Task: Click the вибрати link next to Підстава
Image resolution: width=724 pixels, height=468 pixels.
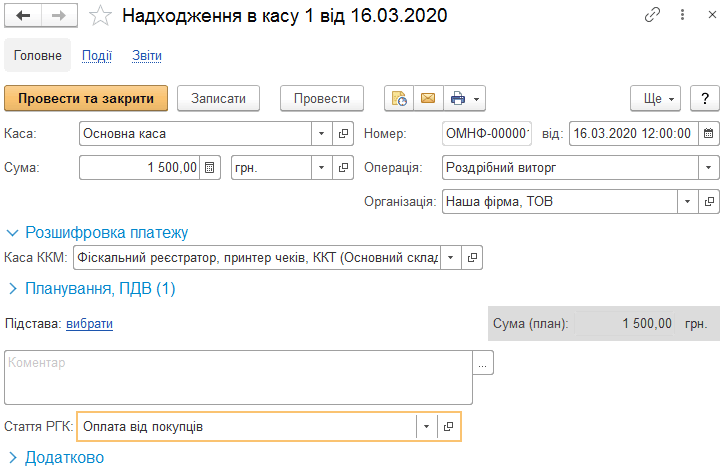Action: [90, 324]
